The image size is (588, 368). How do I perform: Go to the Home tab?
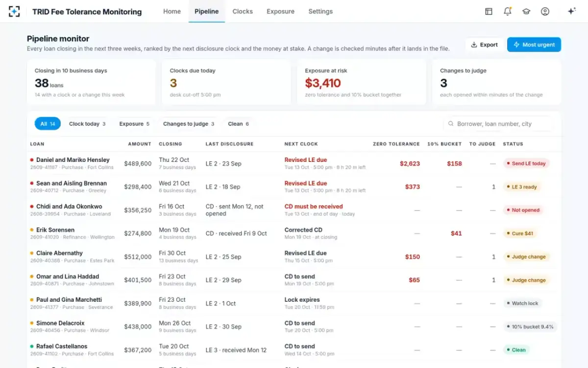coord(172,11)
